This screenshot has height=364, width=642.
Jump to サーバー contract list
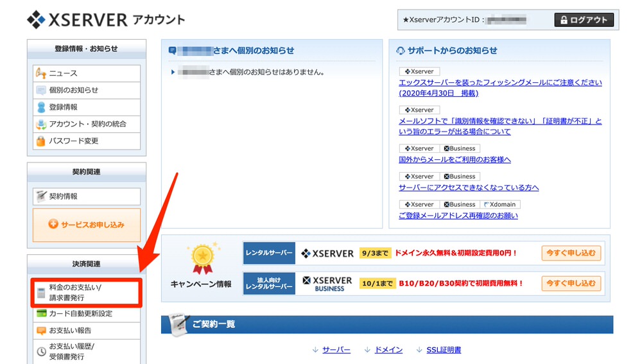[x=336, y=350]
